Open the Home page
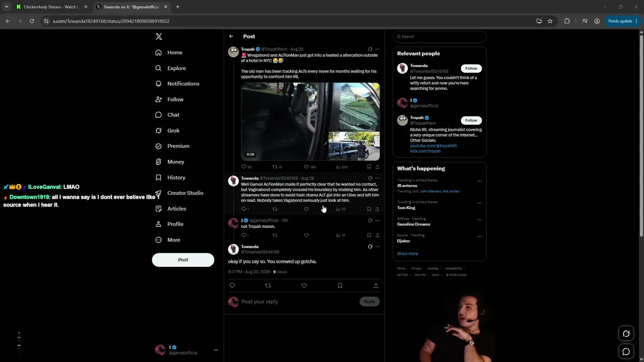This screenshot has height=362, width=644. pyautogui.click(x=169, y=52)
